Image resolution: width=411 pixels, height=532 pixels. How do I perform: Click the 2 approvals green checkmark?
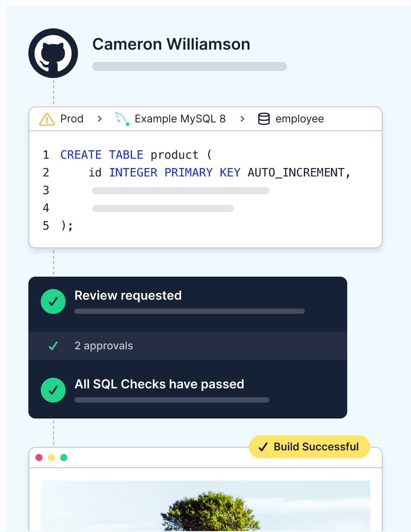(53, 346)
